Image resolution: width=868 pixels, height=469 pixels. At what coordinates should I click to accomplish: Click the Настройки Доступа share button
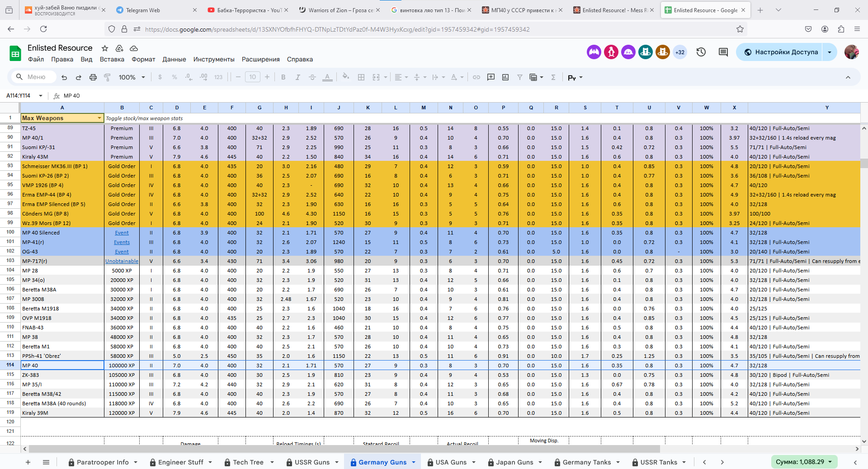(781, 52)
